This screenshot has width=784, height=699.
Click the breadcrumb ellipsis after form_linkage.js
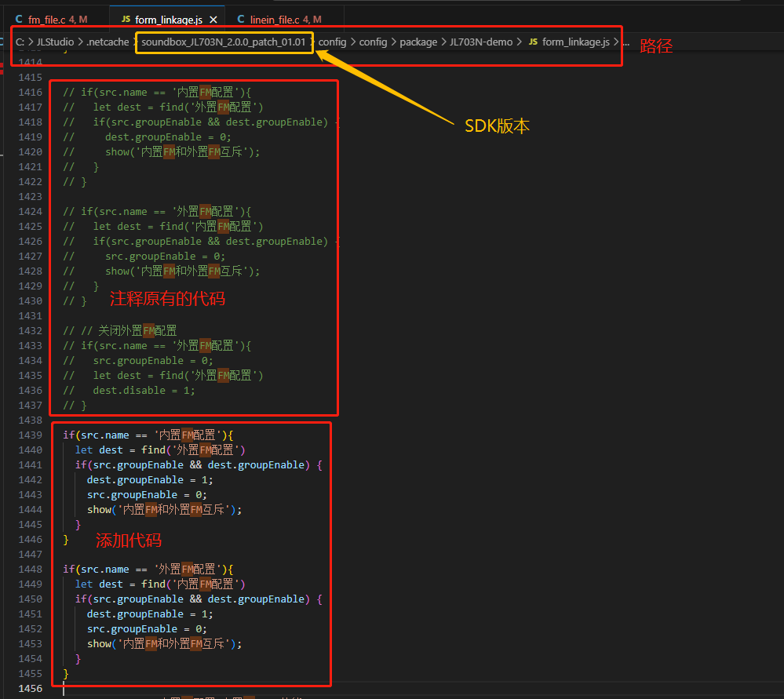[x=626, y=42]
